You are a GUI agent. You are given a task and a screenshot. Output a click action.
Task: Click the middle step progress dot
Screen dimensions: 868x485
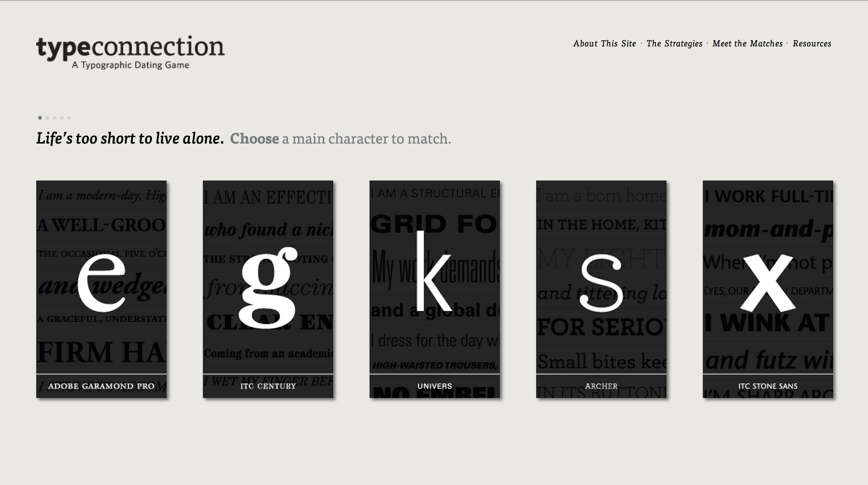54,118
